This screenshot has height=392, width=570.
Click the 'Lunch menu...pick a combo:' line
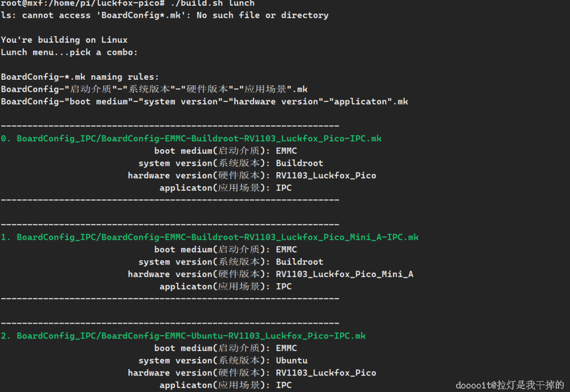(x=70, y=52)
